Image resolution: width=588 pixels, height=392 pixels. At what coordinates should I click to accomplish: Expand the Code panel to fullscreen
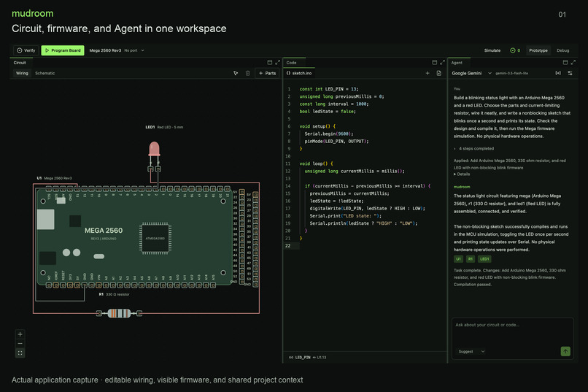click(x=443, y=62)
